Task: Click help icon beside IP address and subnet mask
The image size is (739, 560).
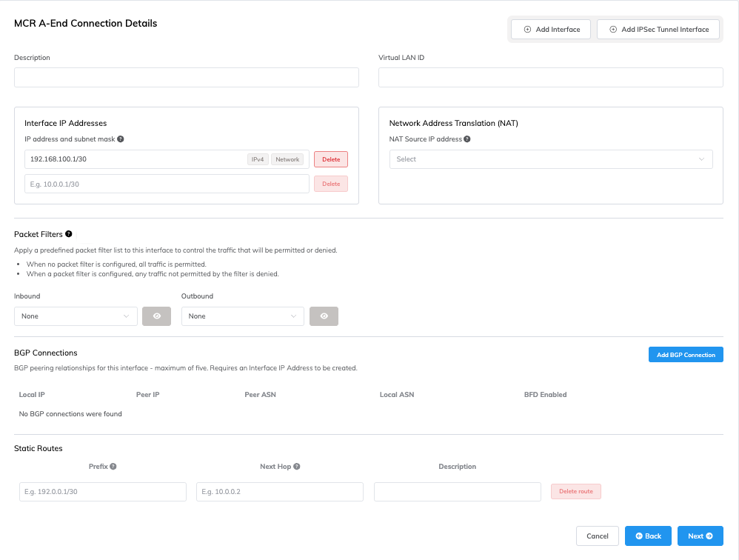Action: 121,139
